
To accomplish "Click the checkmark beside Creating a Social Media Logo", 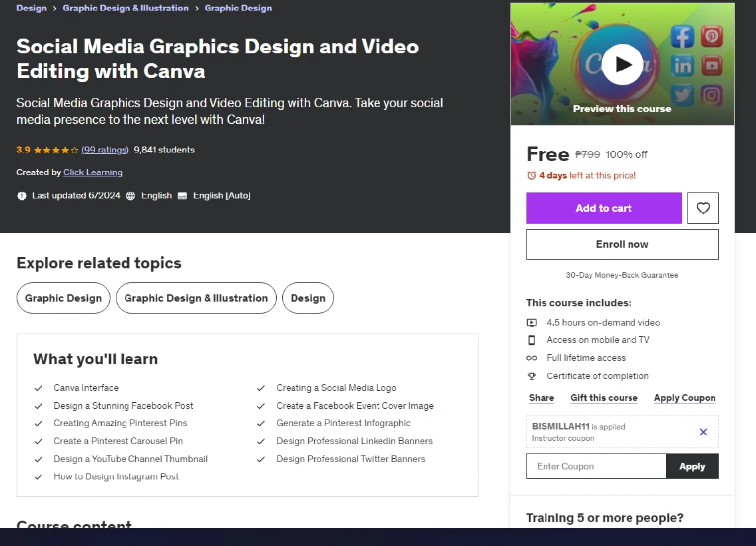I will click(x=261, y=388).
